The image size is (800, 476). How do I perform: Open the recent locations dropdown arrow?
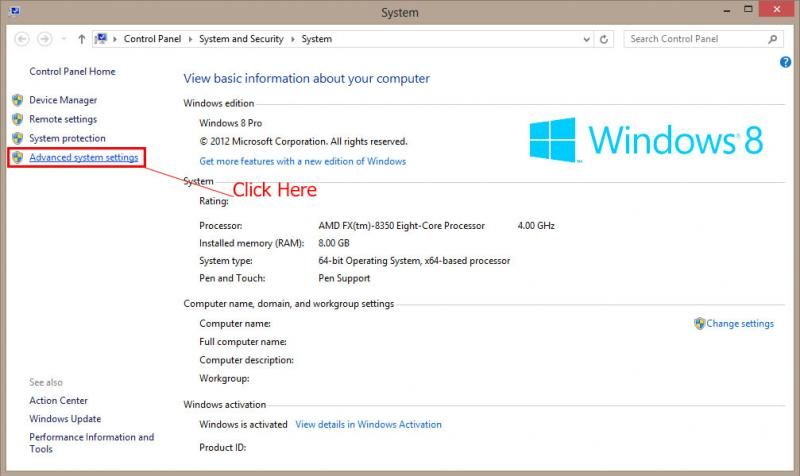pos(64,39)
